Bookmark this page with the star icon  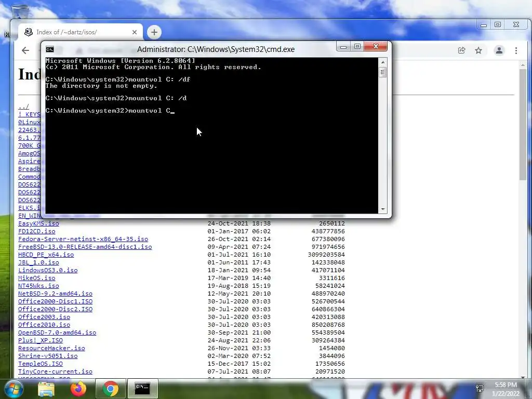click(x=478, y=50)
